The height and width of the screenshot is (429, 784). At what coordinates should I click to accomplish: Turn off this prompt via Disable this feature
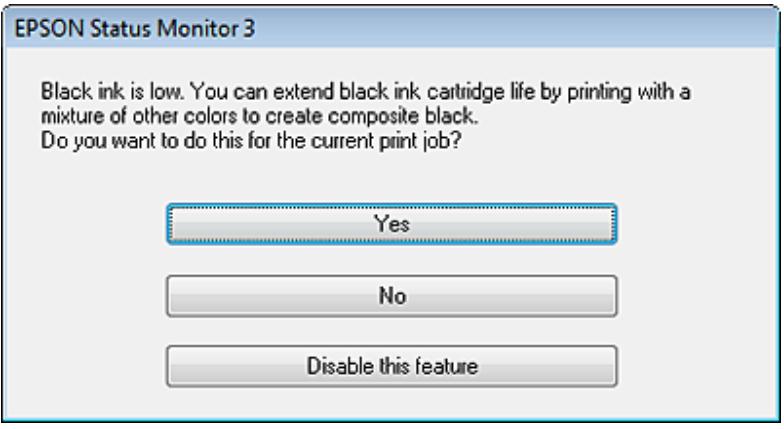click(392, 366)
